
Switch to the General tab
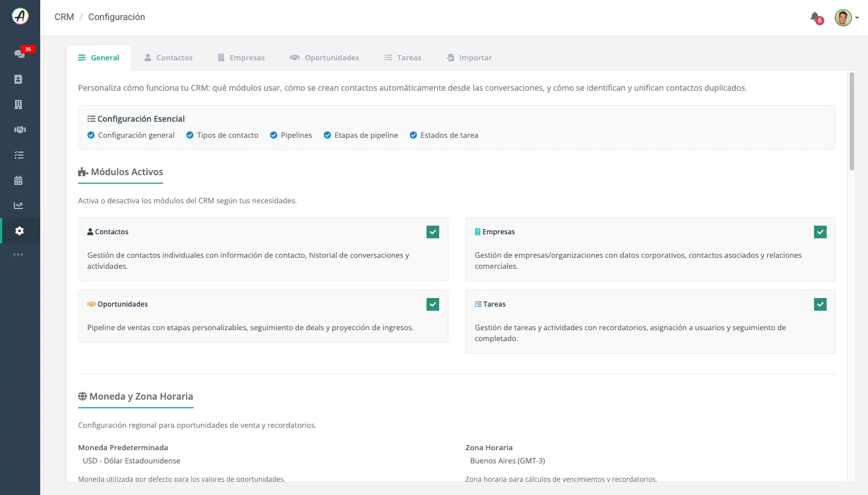click(99, 58)
